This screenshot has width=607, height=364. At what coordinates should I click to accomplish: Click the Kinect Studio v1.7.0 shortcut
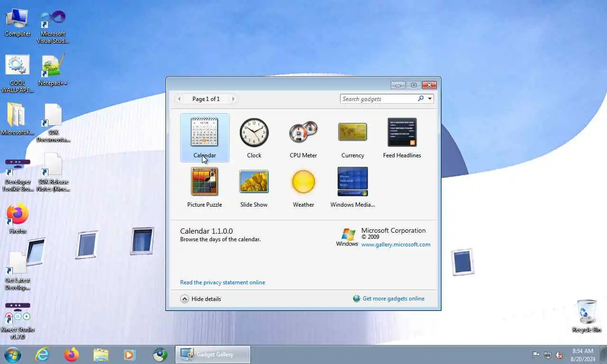click(18, 320)
